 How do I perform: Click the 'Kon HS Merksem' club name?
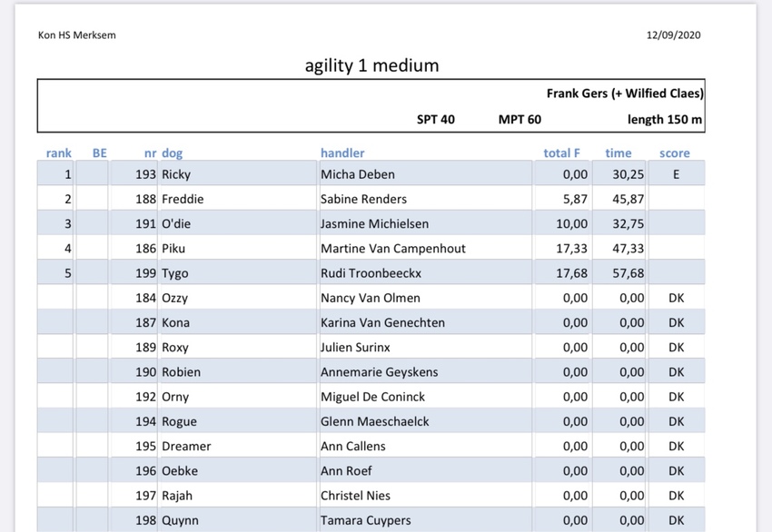77,35
